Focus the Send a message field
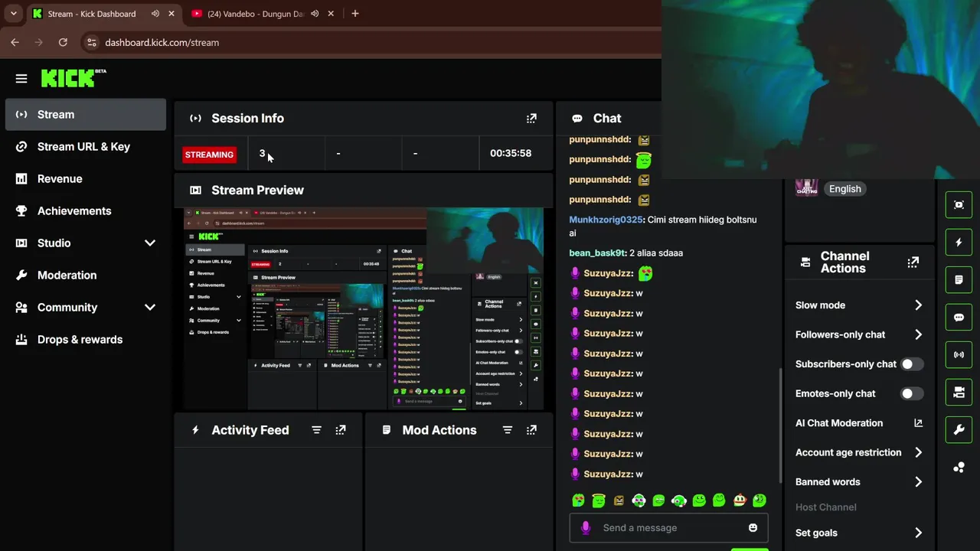This screenshot has width=980, height=551. [668, 528]
